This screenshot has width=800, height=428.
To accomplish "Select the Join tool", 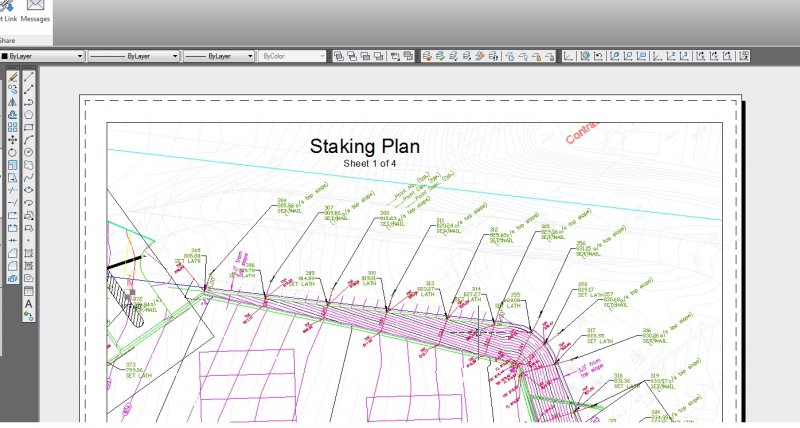I will (13, 240).
